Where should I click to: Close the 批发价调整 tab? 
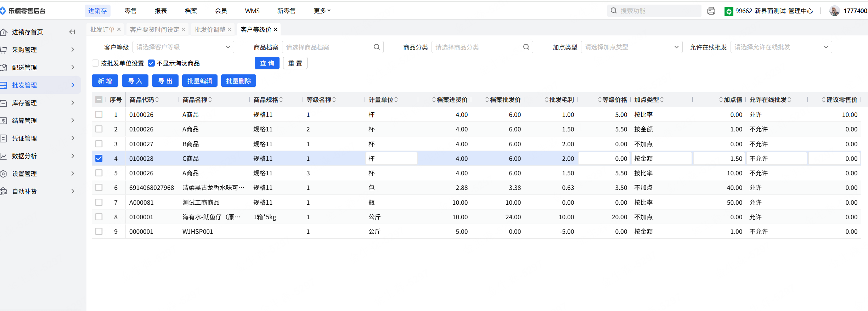tap(230, 29)
